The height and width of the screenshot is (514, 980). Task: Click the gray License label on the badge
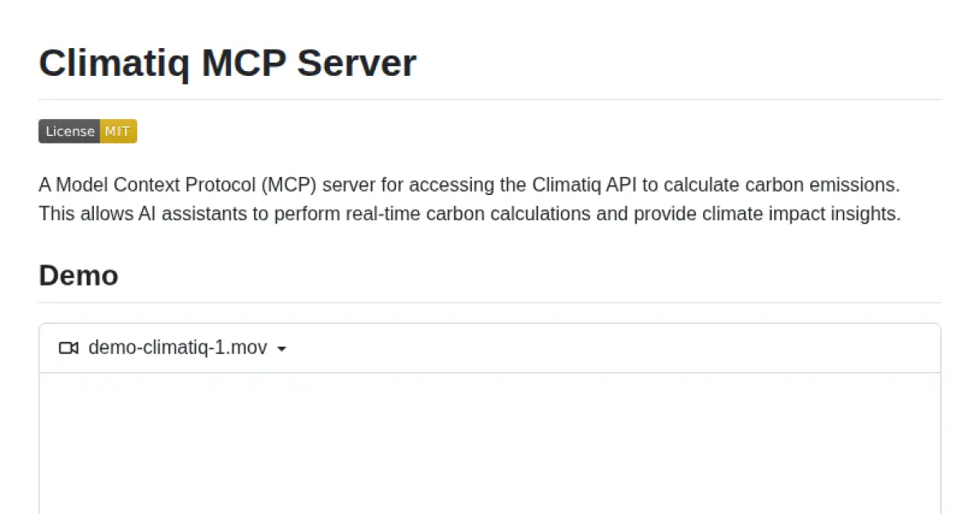pyautogui.click(x=69, y=131)
